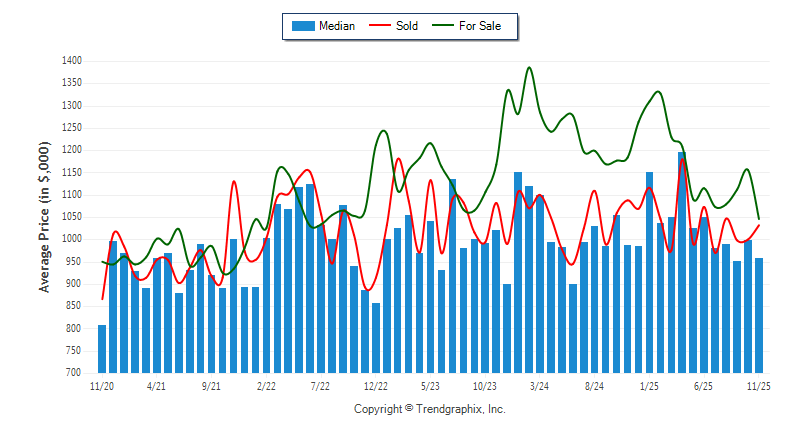Viewport: 800px width, 434px height.
Task: Click the 1/25 x-axis label
Action: pyautogui.click(x=649, y=385)
